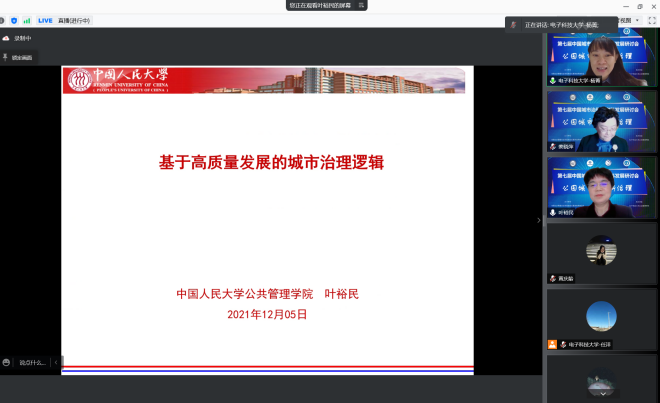Open the blue security shield icon
The width and height of the screenshot is (660, 403).
14,21
